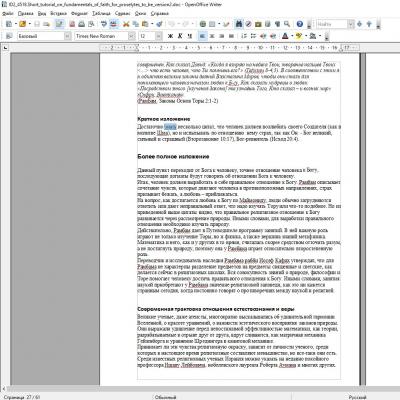
Task: Click the Cut scissors icon
Action: pyautogui.click(x=126, y=24)
